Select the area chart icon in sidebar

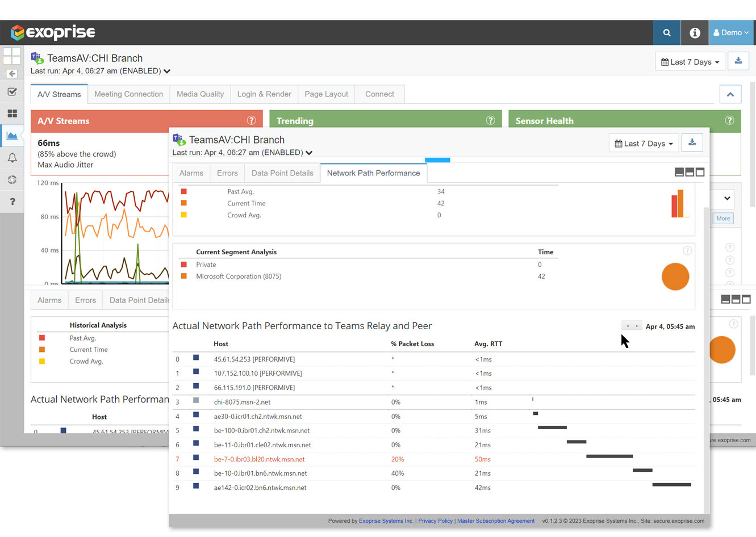coord(12,136)
